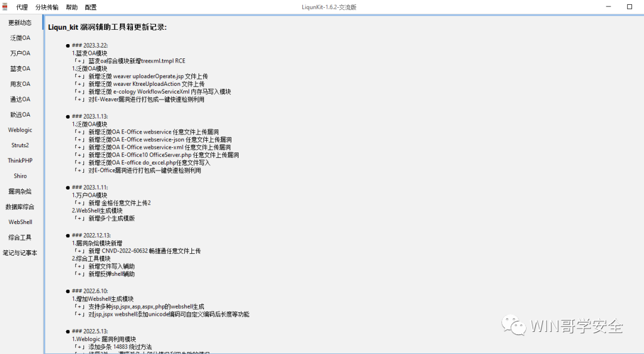Switch to the Shiro tab
The width and height of the screenshot is (644, 354).
[x=20, y=176]
